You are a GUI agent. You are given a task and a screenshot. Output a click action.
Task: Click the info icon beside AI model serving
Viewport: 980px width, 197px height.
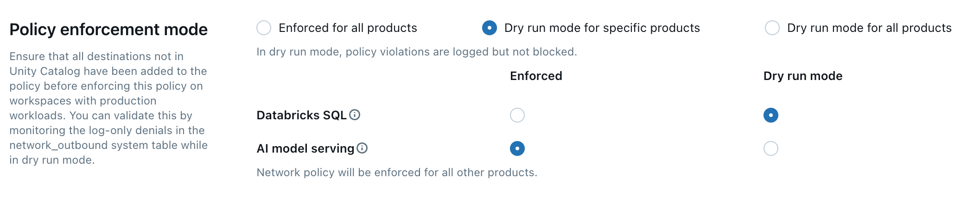click(x=362, y=148)
